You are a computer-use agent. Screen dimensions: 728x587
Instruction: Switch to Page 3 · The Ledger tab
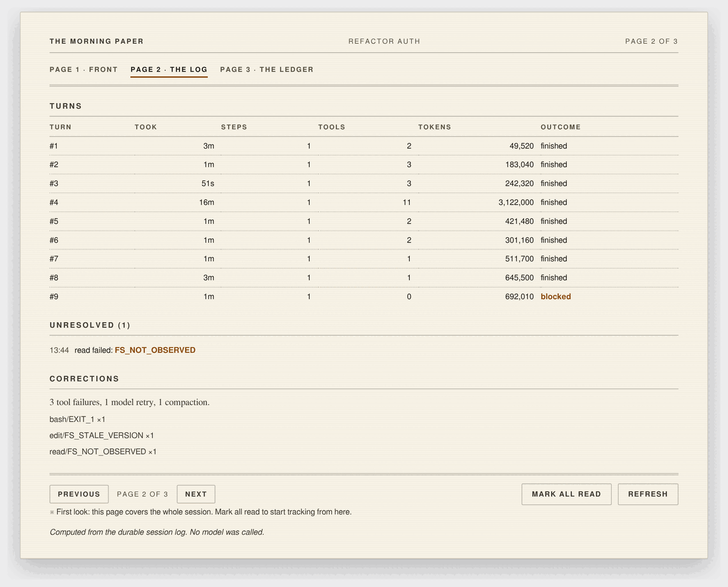click(x=267, y=69)
